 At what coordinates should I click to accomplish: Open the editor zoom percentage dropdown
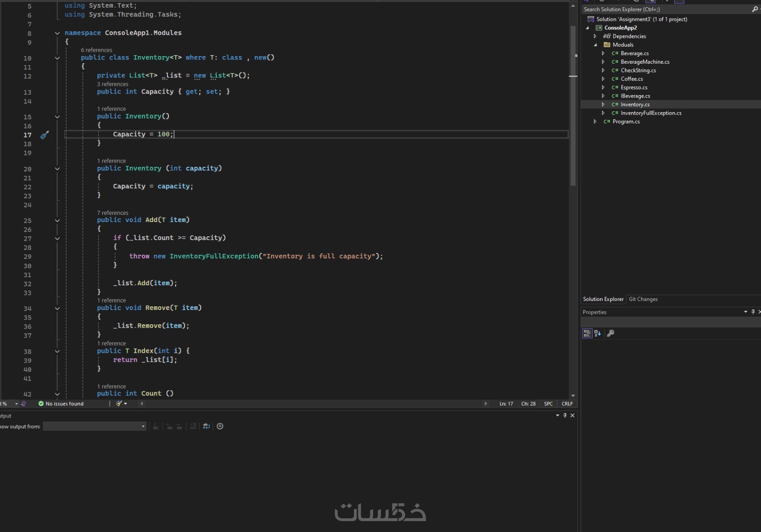point(16,404)
